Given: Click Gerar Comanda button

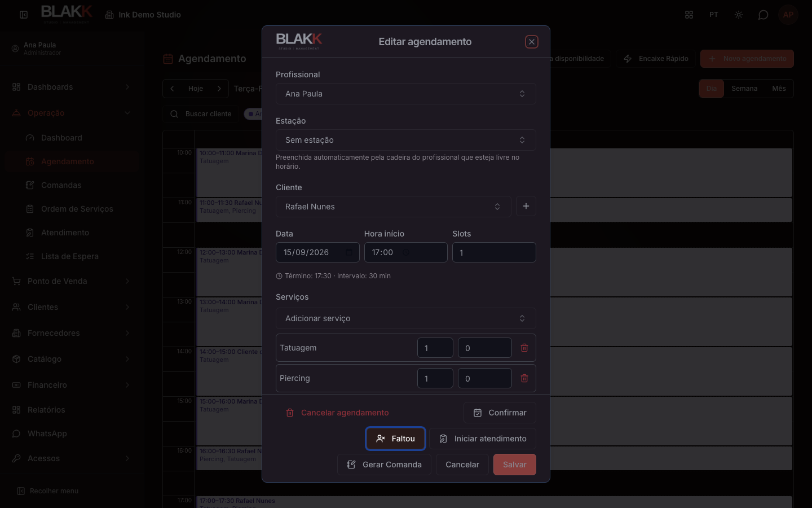Looking at the screenshot, I should pos(384,465).
